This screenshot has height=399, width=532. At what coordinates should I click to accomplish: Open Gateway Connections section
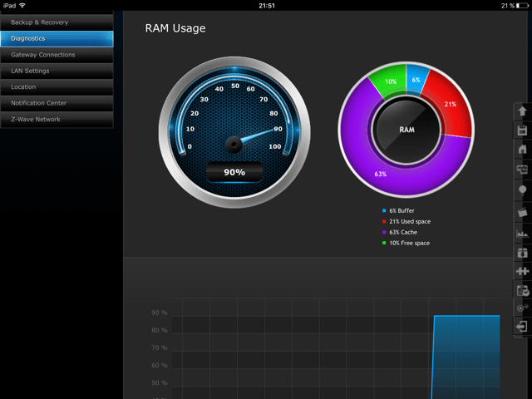[57, 55]
